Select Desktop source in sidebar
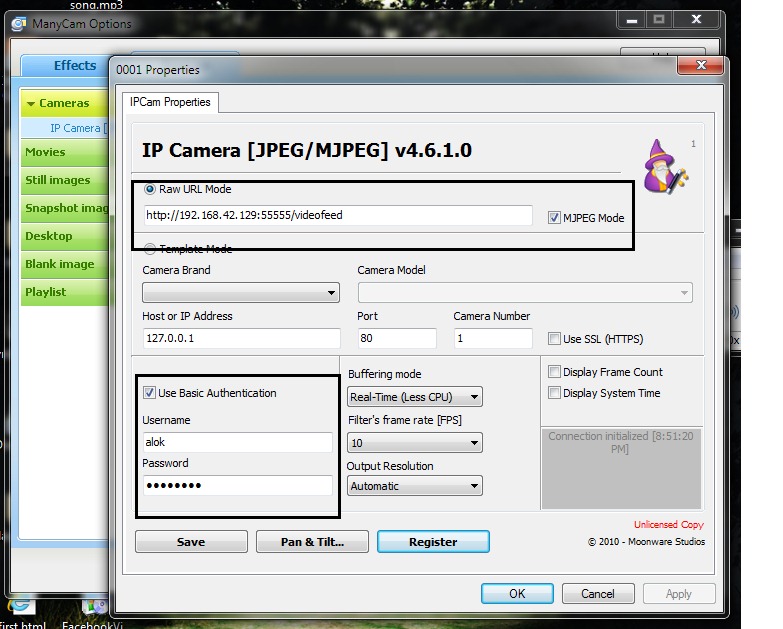 (65, 236)
